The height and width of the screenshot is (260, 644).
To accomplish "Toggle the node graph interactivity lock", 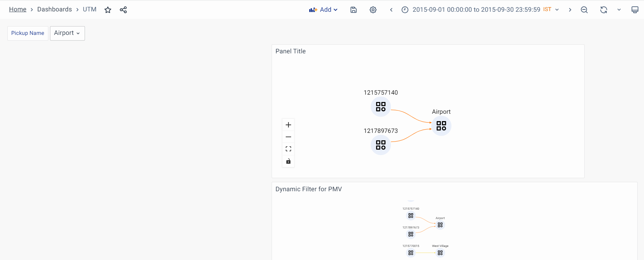I will pyautogui.click(x=288, y=161).
